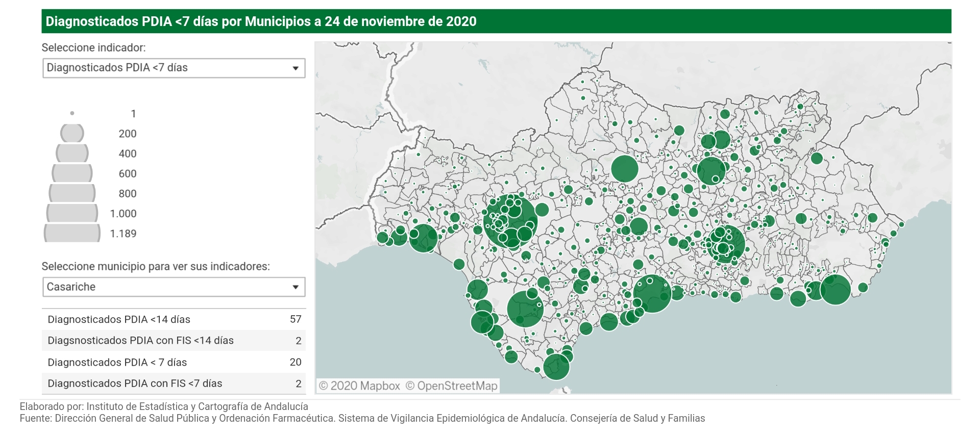Select the Diagnosticados PDIA <14 días row
This screenshot has height=436, width=980.
[174, 319]
